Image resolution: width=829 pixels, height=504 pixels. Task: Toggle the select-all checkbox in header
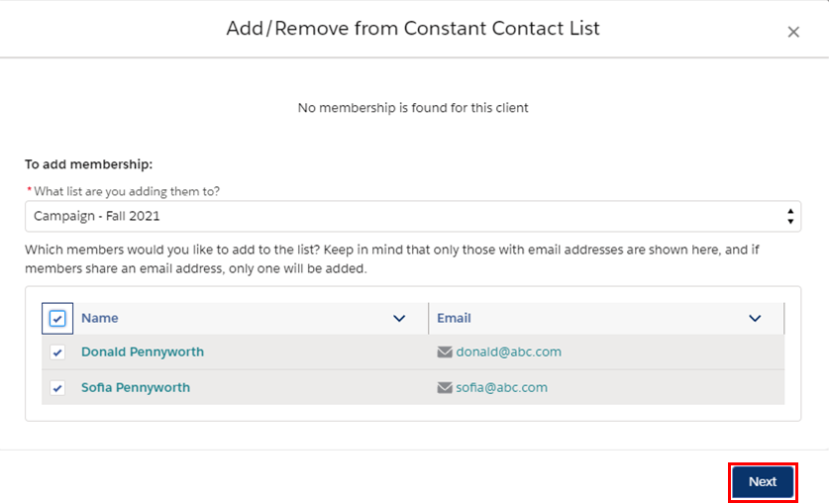tap(57, 319)
